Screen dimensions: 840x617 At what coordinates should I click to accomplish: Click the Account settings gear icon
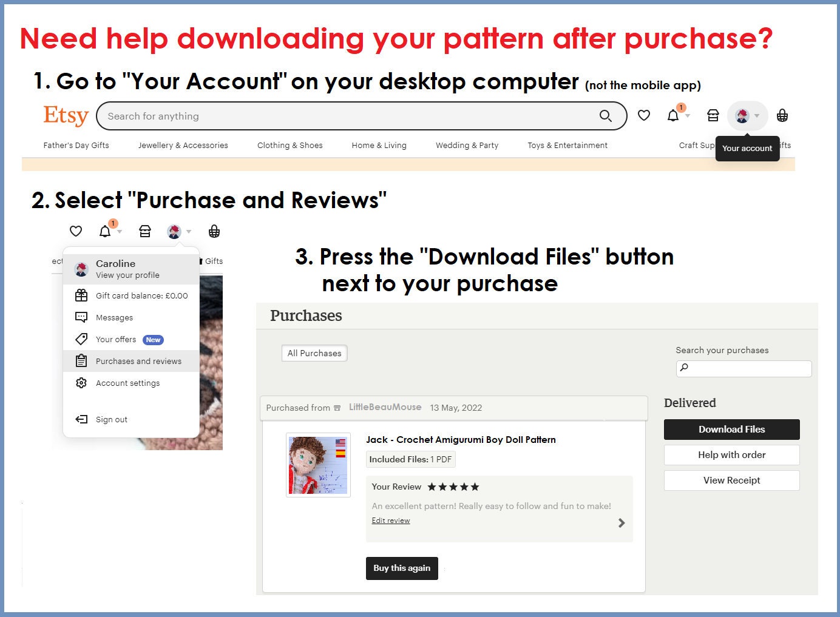pos(81,383)
